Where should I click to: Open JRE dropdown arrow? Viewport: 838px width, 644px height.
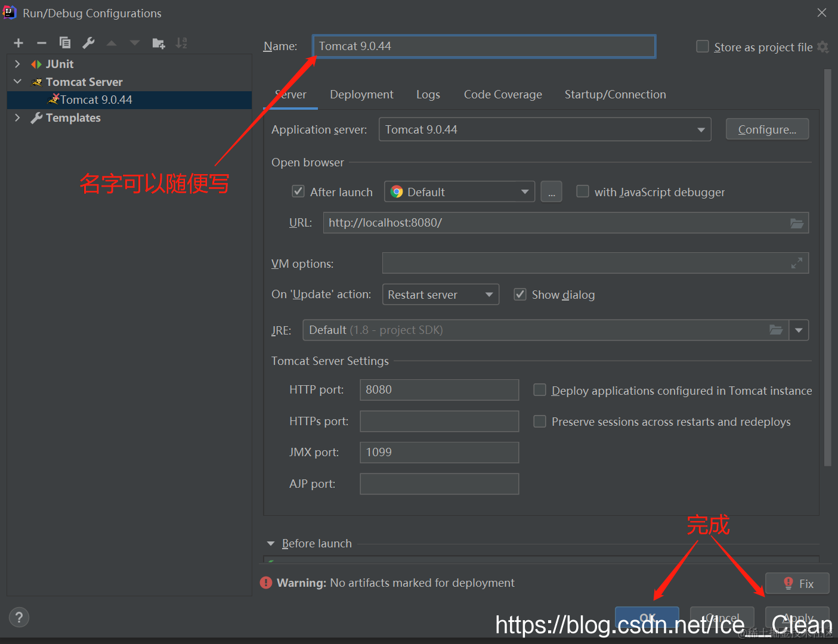pyautogui.click(x=799, y=330)
